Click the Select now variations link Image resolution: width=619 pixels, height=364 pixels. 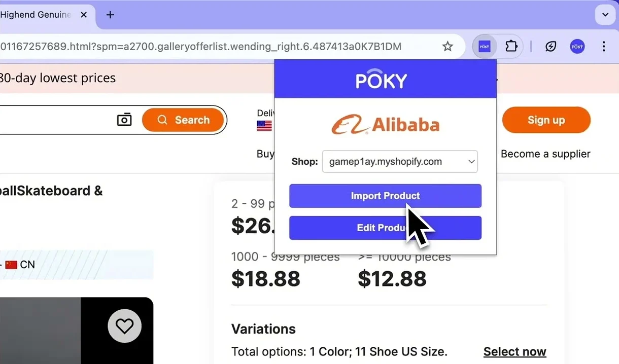tap(514, 351)
